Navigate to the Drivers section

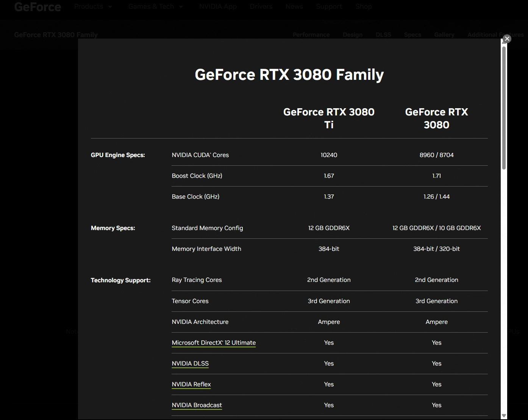[261, 6]
